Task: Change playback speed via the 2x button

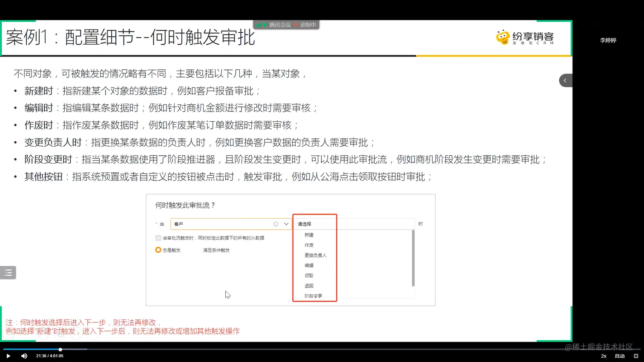Action: 604,356
